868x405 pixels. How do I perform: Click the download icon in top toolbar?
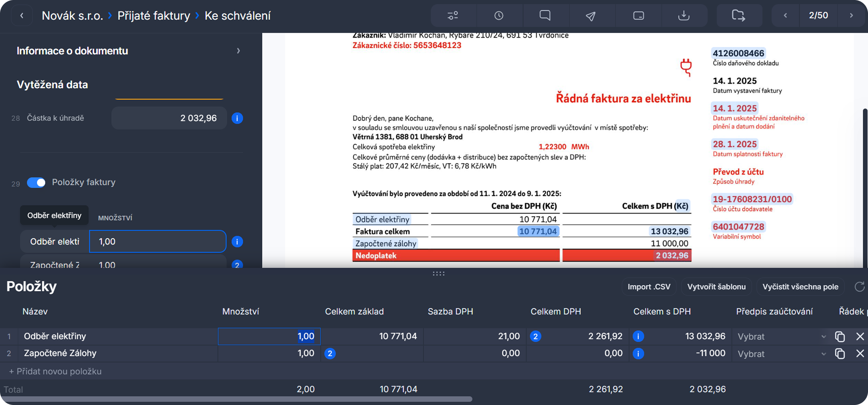tap(684, 16)
